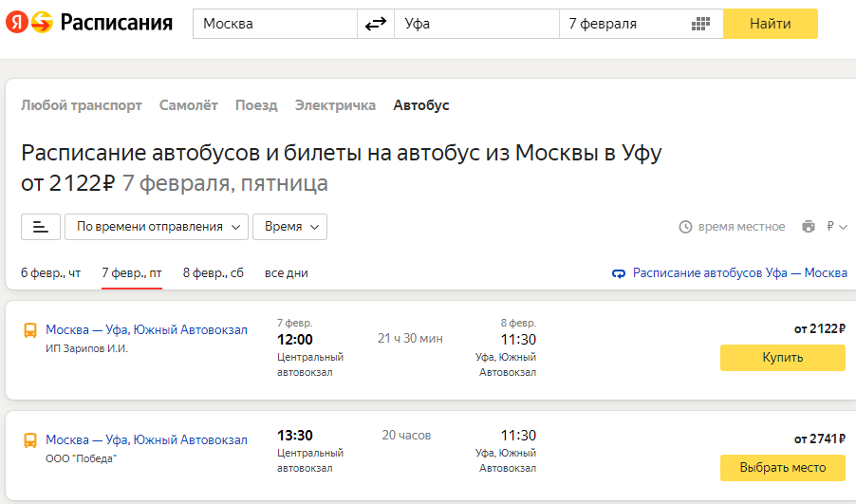Click ООО "Победа" carrier name
The image size is (856, 504).
[x=81, y=458]
